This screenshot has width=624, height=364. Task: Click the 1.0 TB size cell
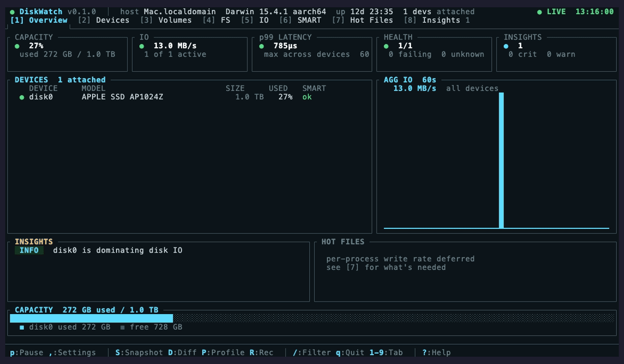click(250, 97)
